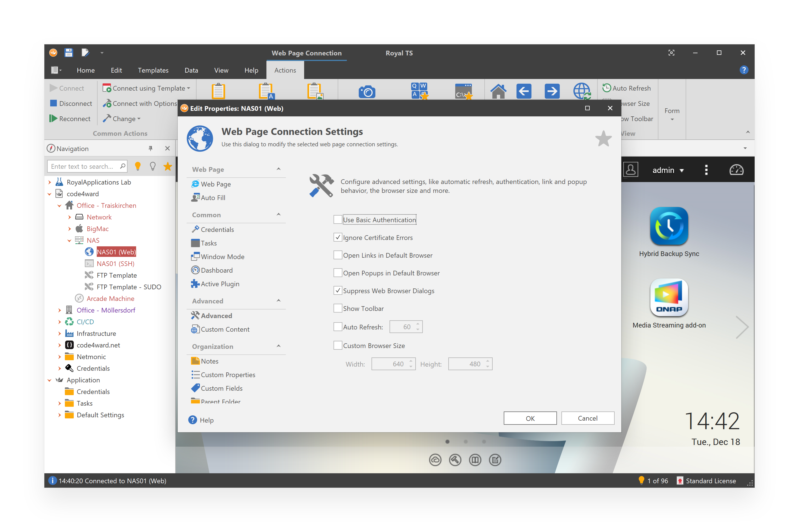Enable Use Basic Authentication checkbox

click(337, 219)
